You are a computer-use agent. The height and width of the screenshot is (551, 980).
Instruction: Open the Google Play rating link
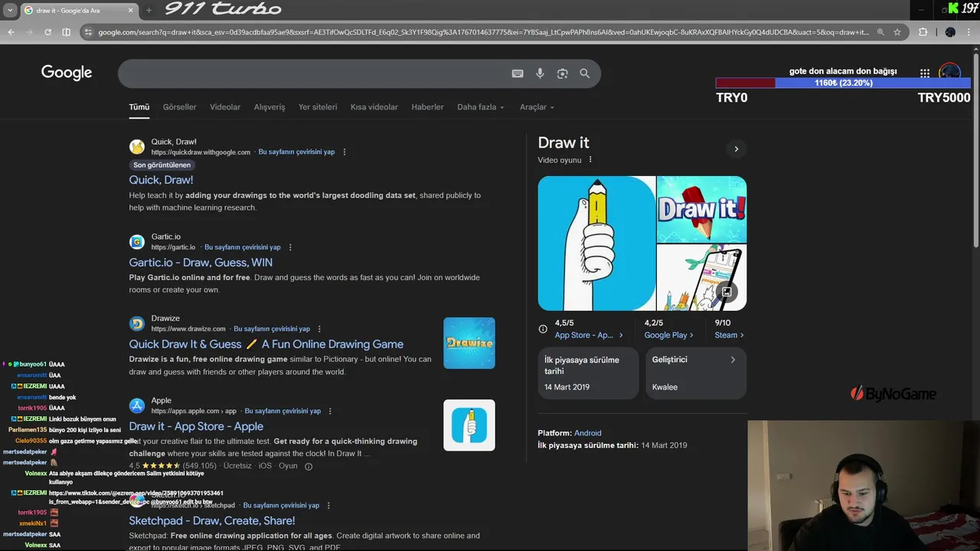[668, 335]
